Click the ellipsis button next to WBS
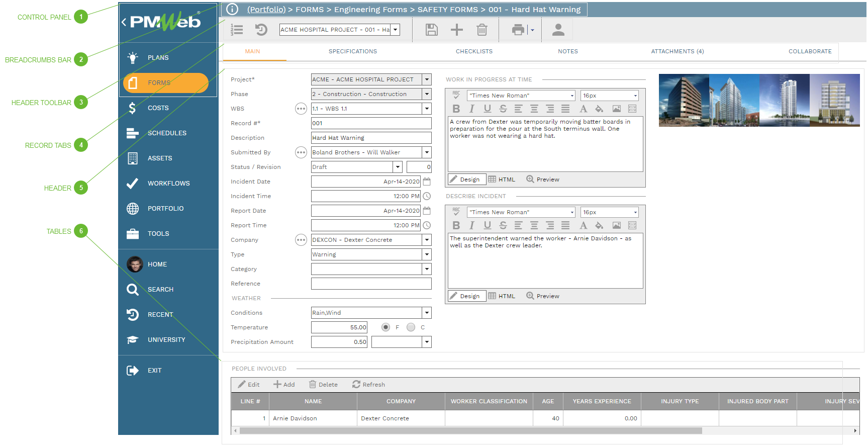868x447 pixels. click(x=301, y=109)
